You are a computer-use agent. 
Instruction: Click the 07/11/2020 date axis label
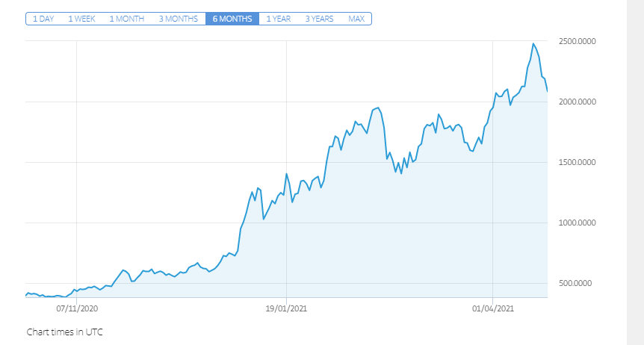point(77,308)
